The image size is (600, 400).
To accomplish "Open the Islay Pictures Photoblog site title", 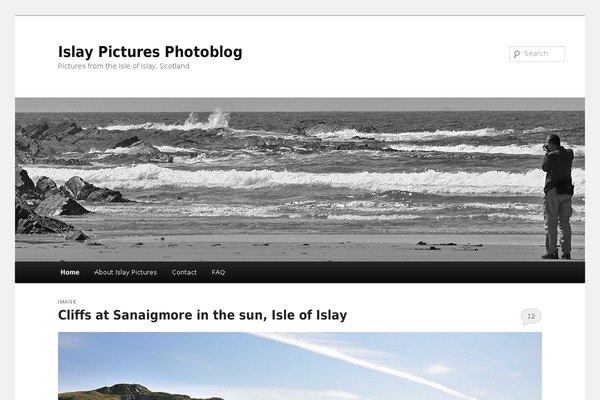I will 150,52.
